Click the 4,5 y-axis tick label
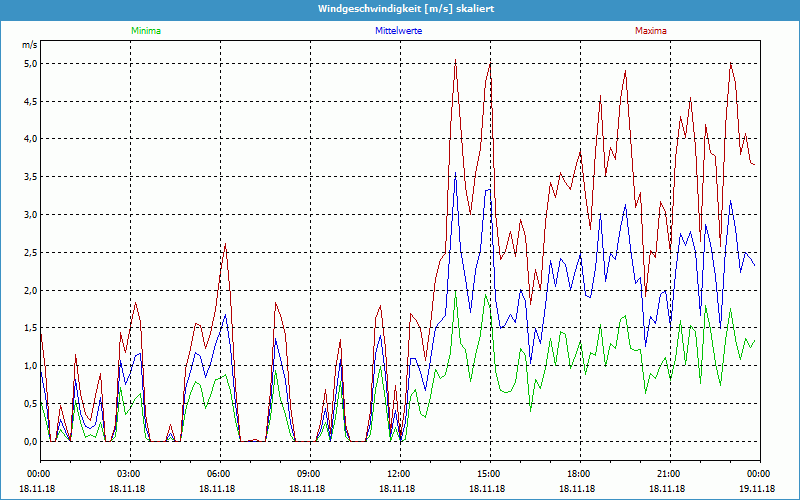This screenshot has height=500, width=800. (x=29, y=101)
